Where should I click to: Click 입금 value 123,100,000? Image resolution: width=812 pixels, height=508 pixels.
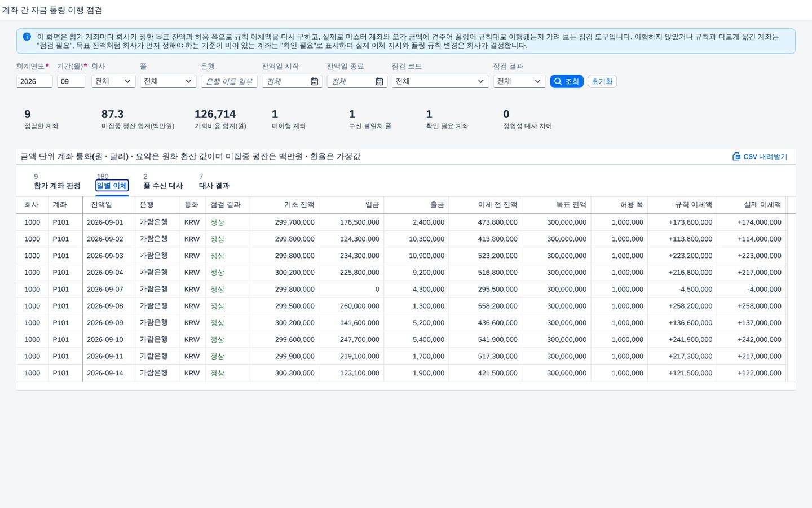tap(360, 373)
